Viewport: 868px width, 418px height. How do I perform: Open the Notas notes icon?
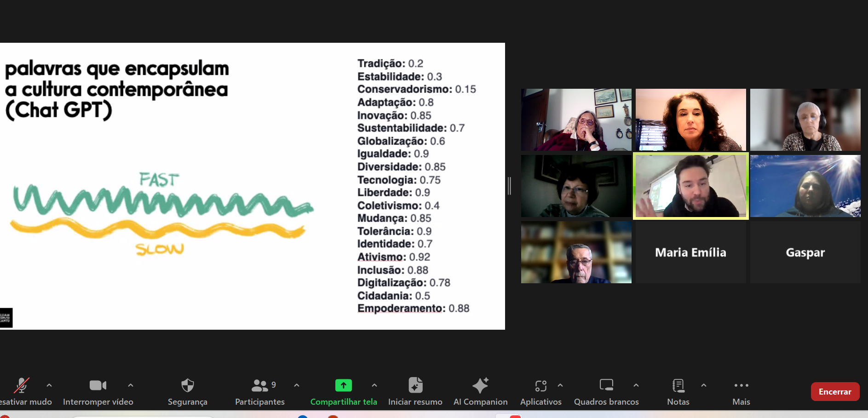coord(678,385)
